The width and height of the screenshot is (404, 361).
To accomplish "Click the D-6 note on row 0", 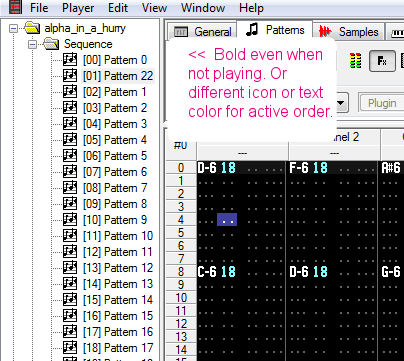I will click(207, 168).
